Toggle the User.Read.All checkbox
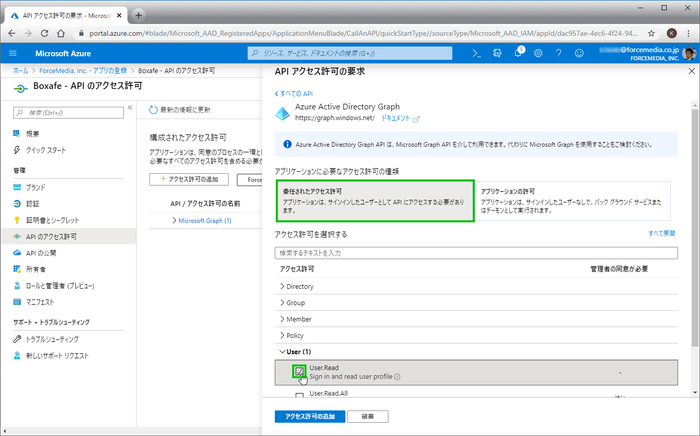Viewport: 700px width, 436px height. click(299, 395)
